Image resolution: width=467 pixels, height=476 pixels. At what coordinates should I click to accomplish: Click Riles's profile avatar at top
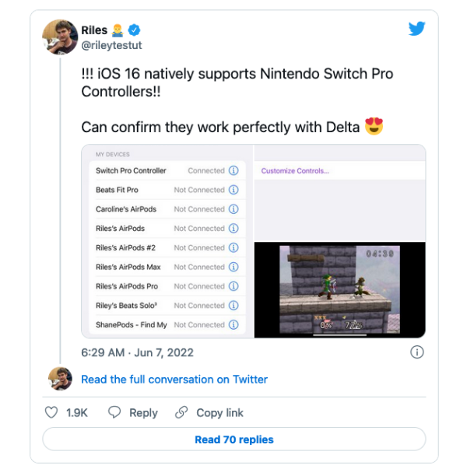(60, 37)
